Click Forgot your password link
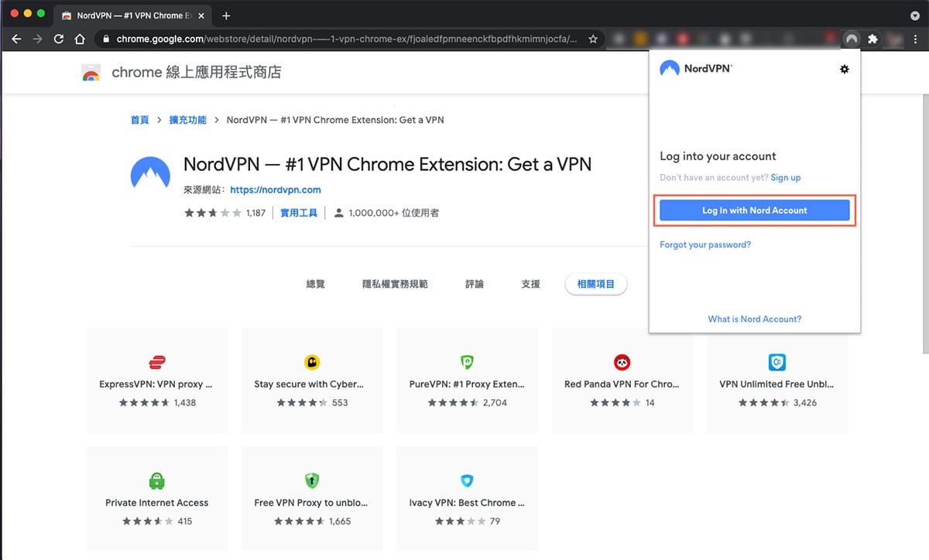Viewport: 929px width, 560px height. click(x=705, y=244)
